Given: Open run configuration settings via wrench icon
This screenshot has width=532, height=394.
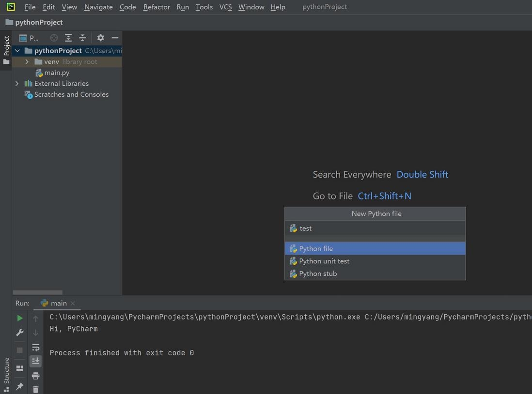Looking at the screenshot, I should [x=19, y=332].
